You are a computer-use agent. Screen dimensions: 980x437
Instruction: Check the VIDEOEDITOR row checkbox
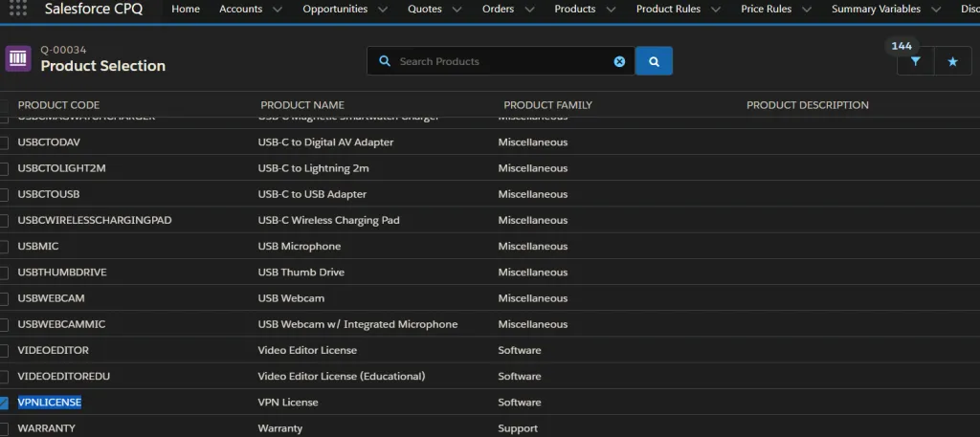tap(3, 351)
